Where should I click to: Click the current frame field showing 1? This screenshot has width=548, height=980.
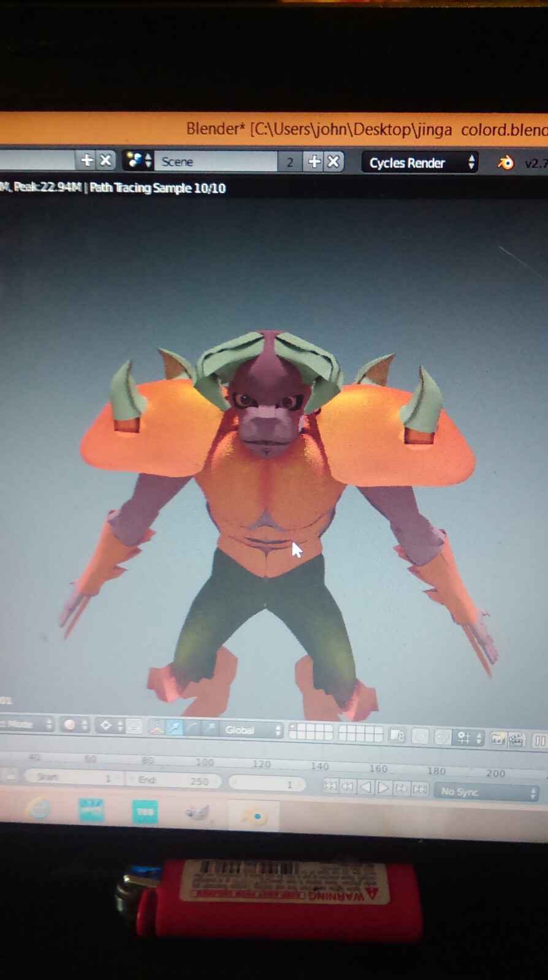coord(267,783)
